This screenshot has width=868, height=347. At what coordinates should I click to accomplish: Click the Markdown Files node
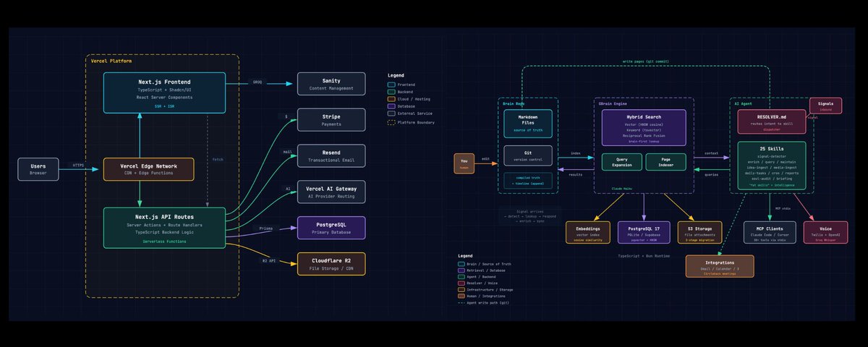tap(528, 124)
